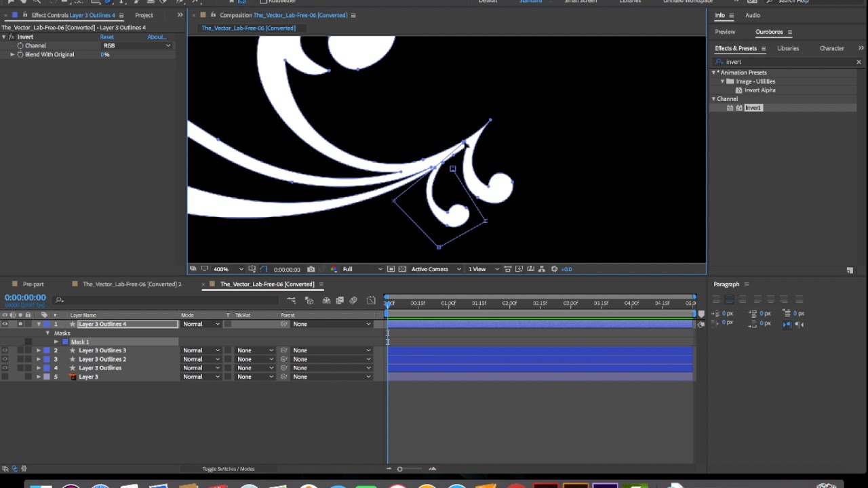Toggle visibility eye of Layer 3 Outlines 4
The height and width of the screenshot is (488, 868).
coord(5,324)
